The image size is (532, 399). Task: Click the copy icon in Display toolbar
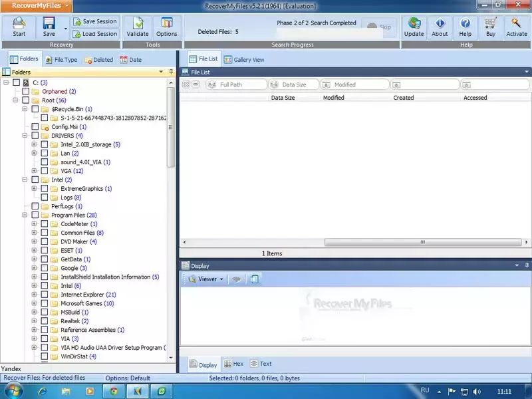point(254,279)
